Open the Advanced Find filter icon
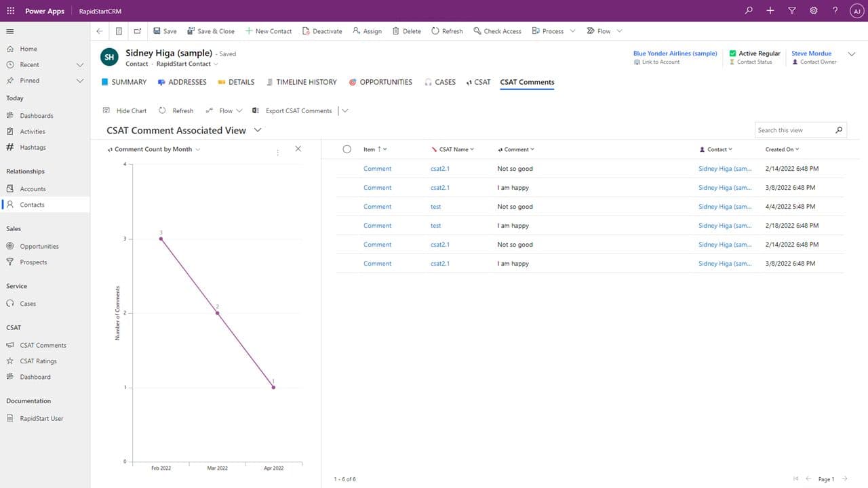The image size is (868, 488). click(792, 11)
